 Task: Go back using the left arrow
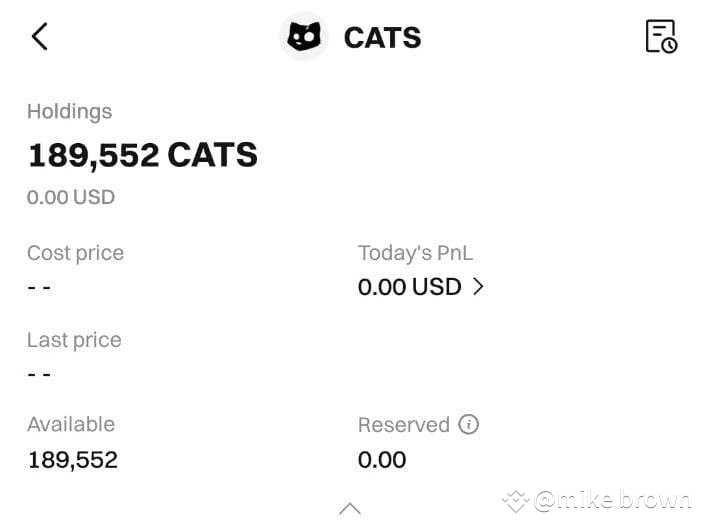click(39, 37)
